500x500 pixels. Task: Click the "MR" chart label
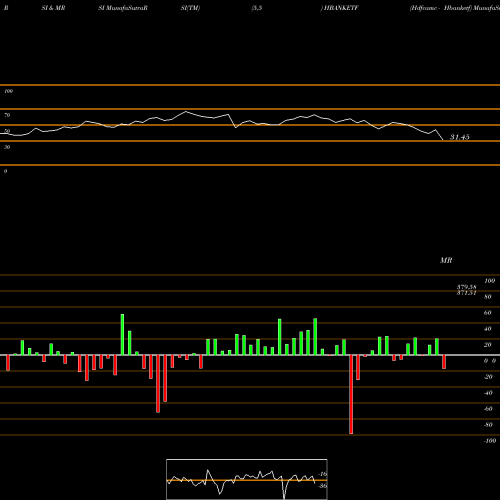click(446, 260)
